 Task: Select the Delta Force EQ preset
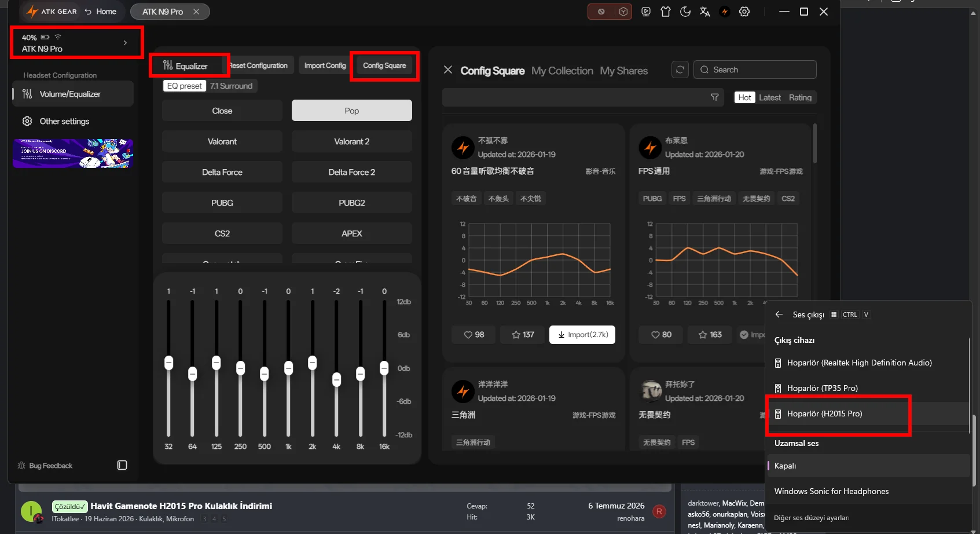[x=222, y=172]
